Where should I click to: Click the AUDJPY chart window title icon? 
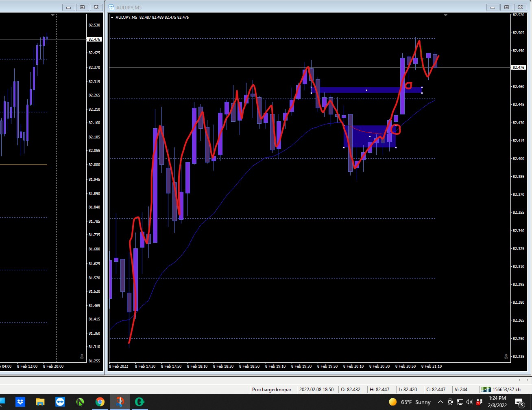(111, 7)
